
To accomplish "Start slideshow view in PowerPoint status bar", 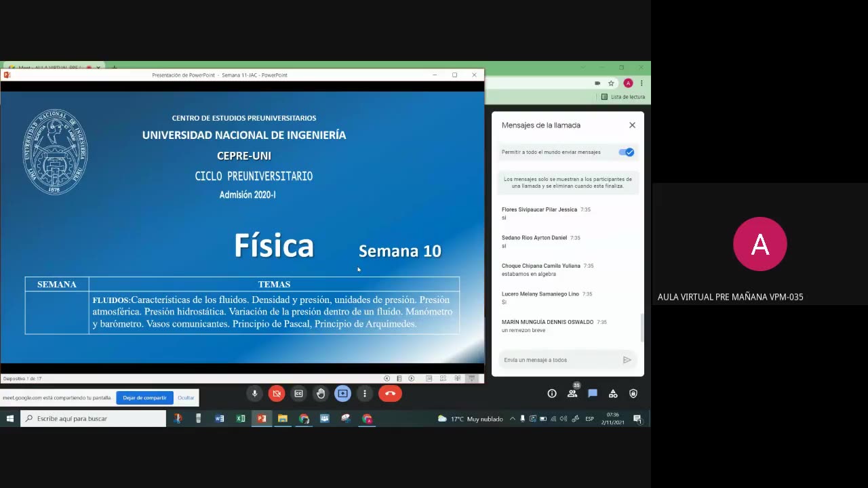I will coord(472,379).
